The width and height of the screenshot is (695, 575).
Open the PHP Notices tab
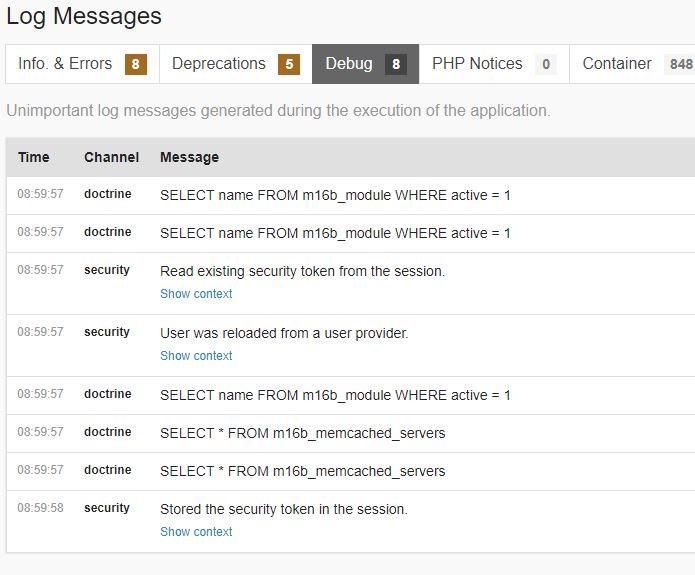tap(477, 64)
